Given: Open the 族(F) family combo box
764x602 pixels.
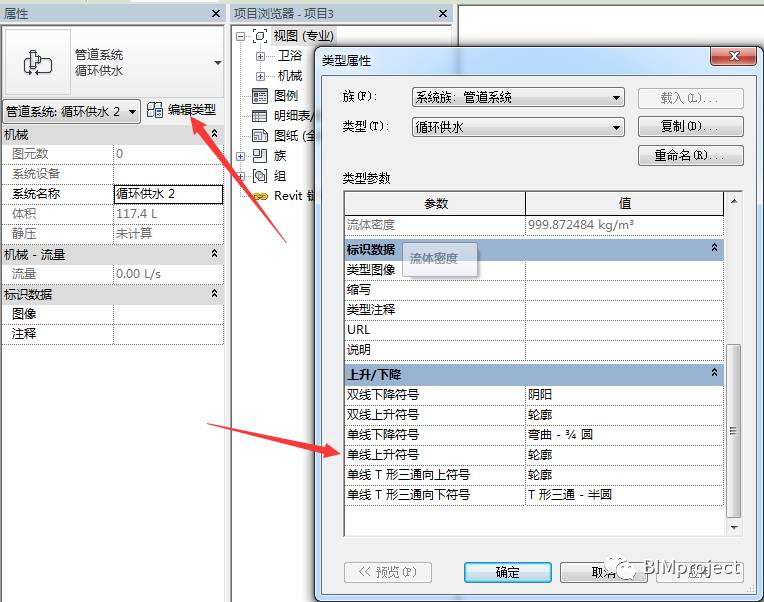Looking at the screenshot, I should [x=518, y=98].
